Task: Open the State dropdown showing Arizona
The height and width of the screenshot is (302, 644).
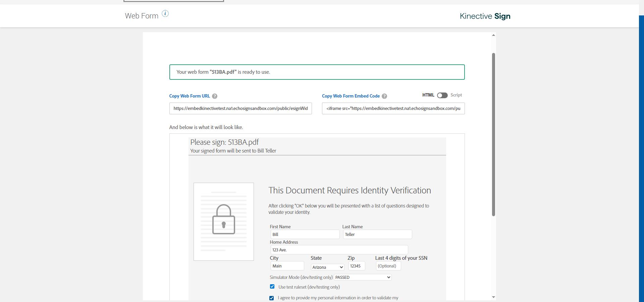Action: tap(328, 267)
